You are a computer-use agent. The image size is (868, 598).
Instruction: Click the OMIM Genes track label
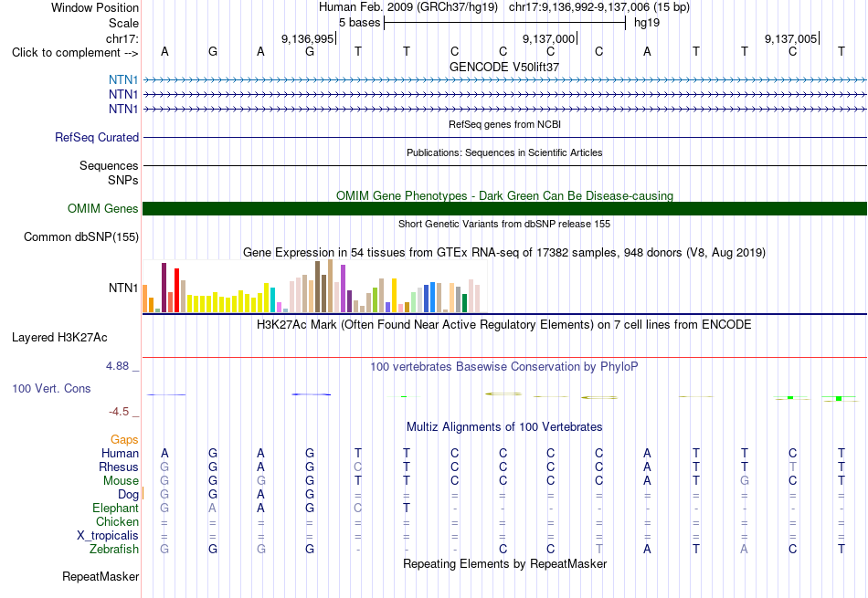coord(102,208)
